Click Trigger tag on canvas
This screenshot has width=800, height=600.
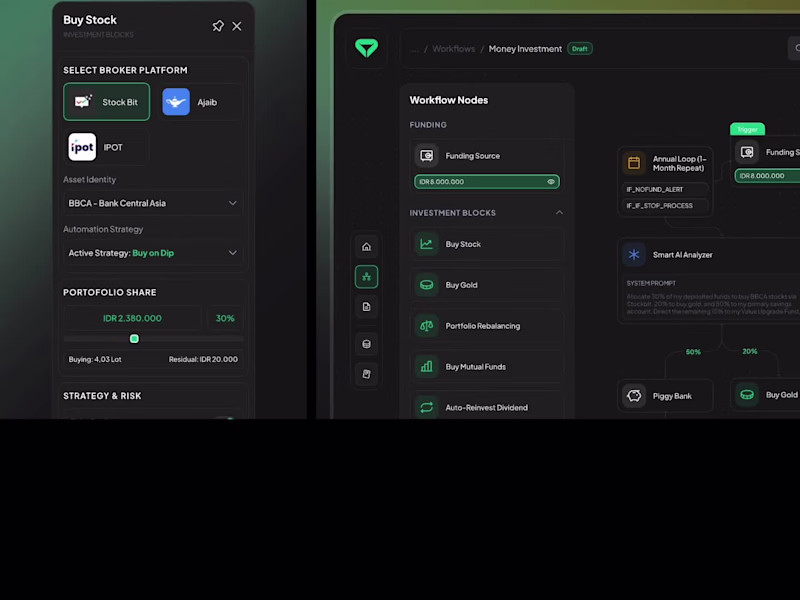(x=747, y=129)
